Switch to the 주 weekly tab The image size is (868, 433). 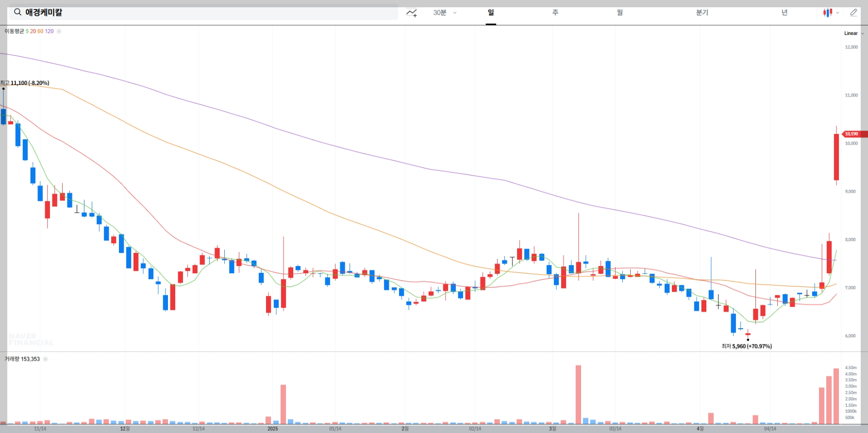(x=555, y=13)
